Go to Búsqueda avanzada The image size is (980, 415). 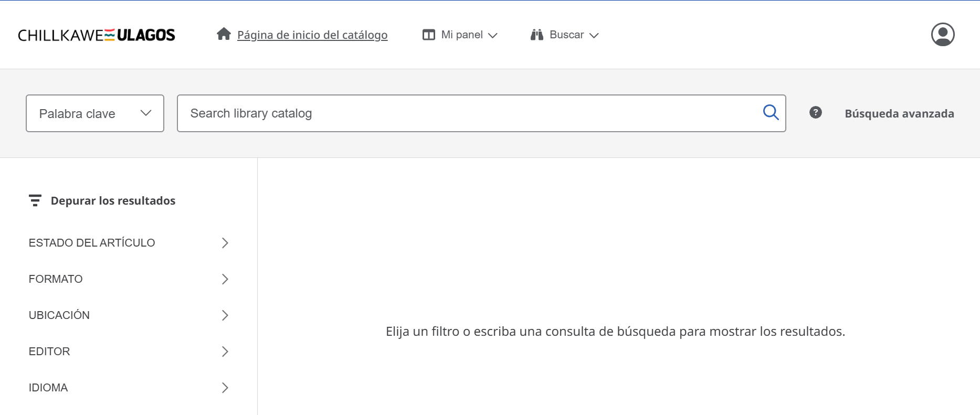[899, 113]
